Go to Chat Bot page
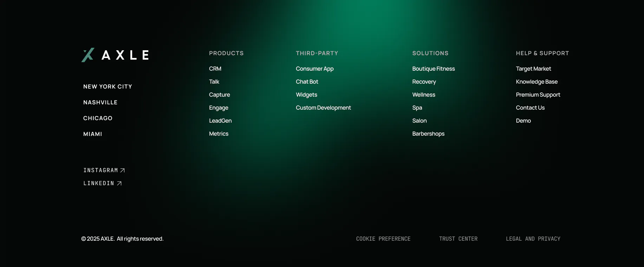This screenshot has height=267, width=644. pos(307,82)
